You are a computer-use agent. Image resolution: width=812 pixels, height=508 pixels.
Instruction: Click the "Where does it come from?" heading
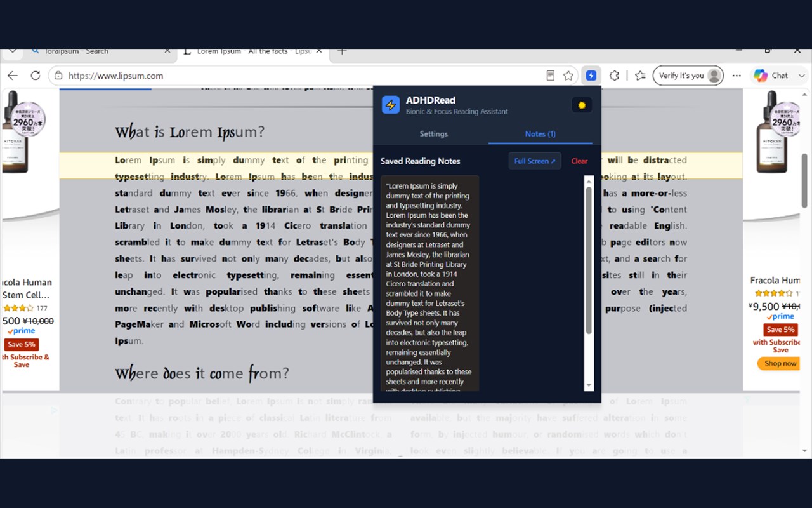(x=202, y=373)
